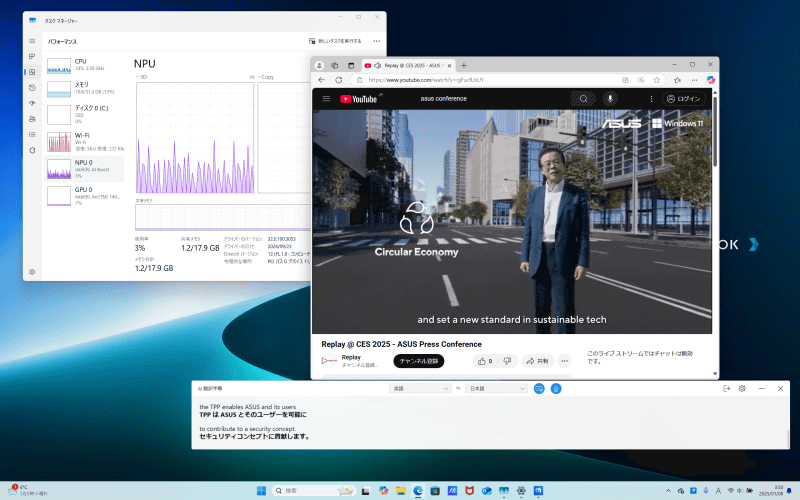
Task: Start YouTube voice search microphone
Action: pos(610,99)
